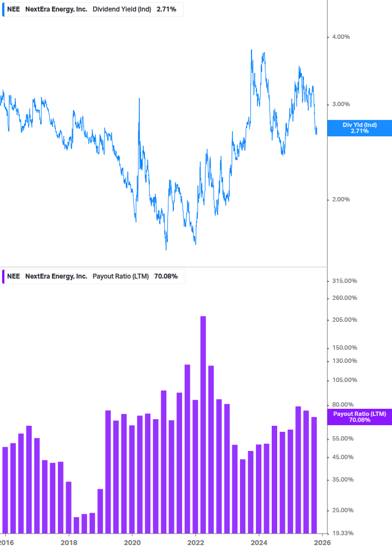Click the 2018 label on the time axis
This screenshot has height=550, width=392.
pyautogui.click(x=69, y=543)
